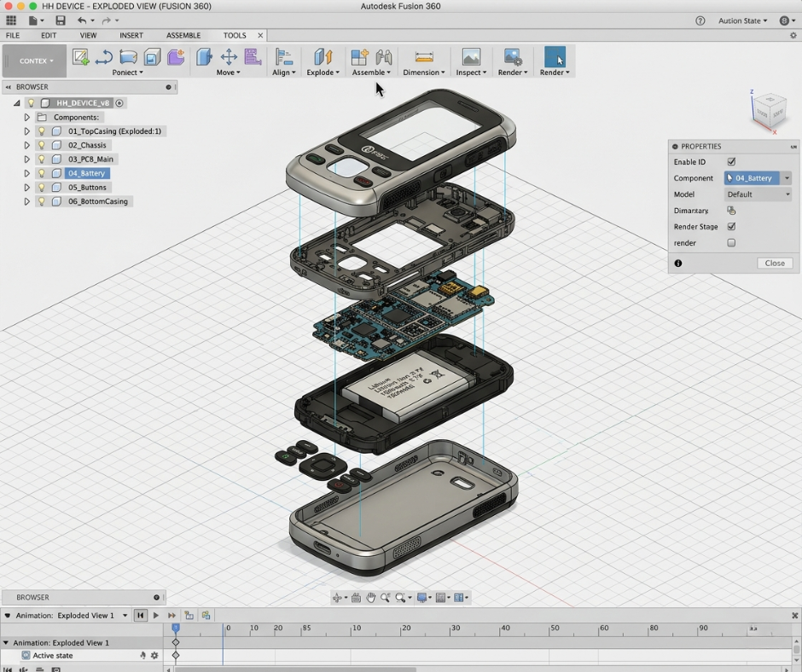Click the Move cross-arrows icon
Viewport: 802px width, 672px height.
coord(229,57)
